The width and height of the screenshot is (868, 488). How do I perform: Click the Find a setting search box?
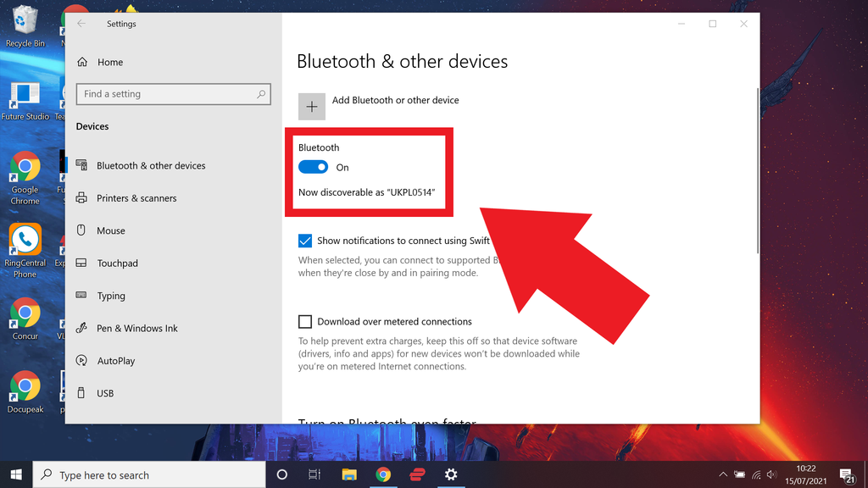tap(173, 94)
